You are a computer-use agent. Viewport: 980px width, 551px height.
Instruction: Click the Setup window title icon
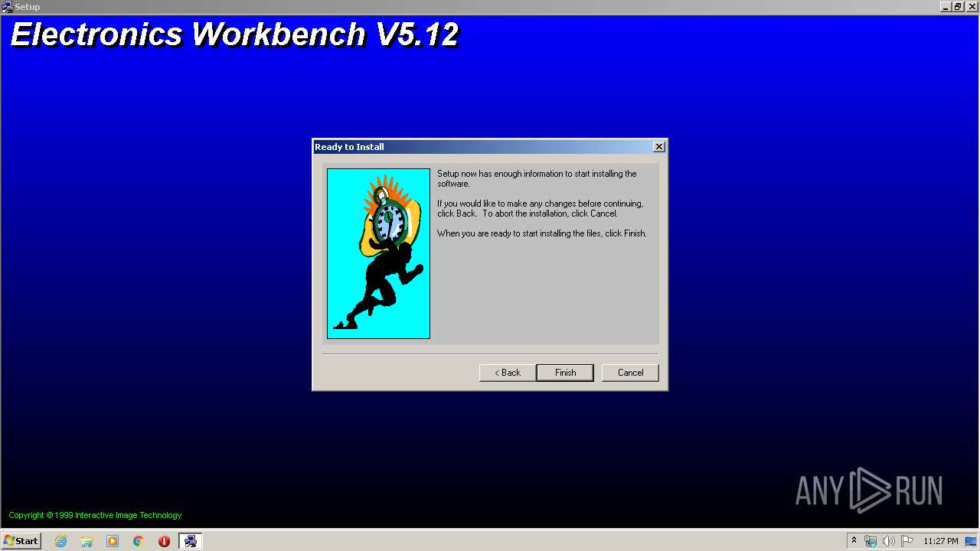tap(7, 7)
